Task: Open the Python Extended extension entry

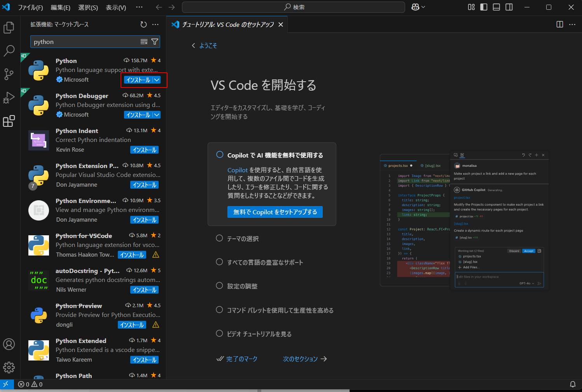Action: tap(93, 350)
